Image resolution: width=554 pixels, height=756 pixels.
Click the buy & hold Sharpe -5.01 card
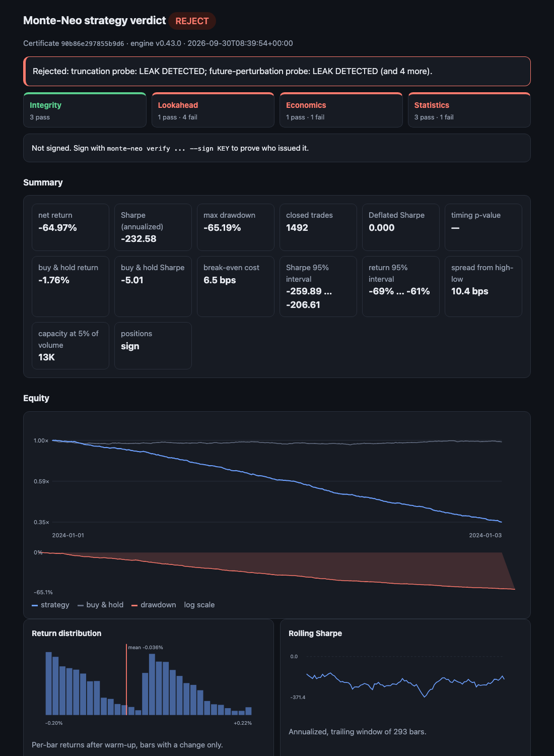pyautogui.click(x=153, y=286)
